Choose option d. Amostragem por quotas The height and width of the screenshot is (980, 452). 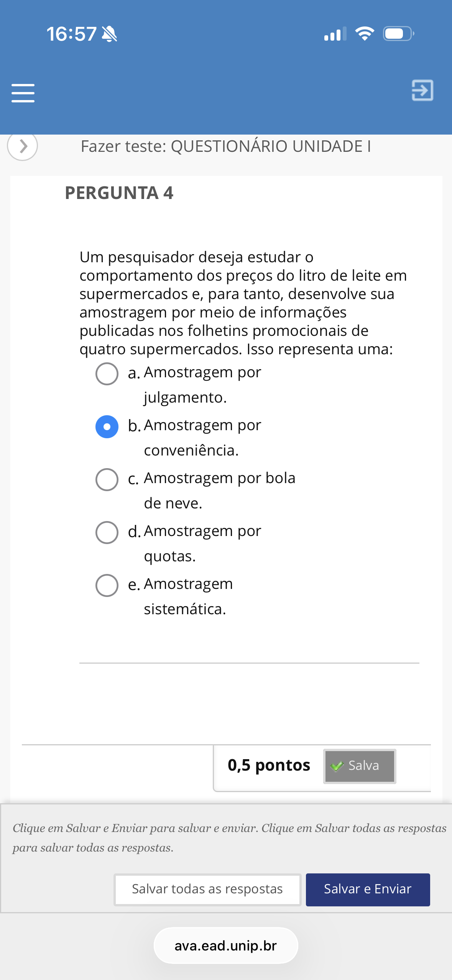107,533
